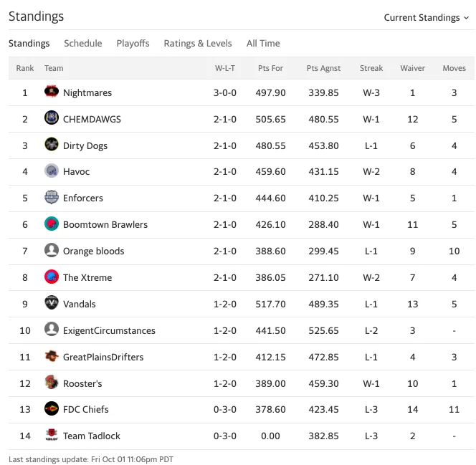Click the Vandals team logo icon
Viewport: 476px width, 465px height.
[52, 303]
